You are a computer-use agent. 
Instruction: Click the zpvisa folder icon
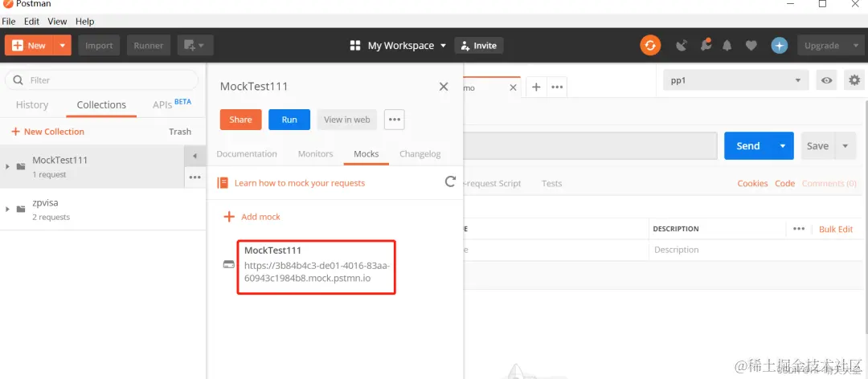(21, 209)
